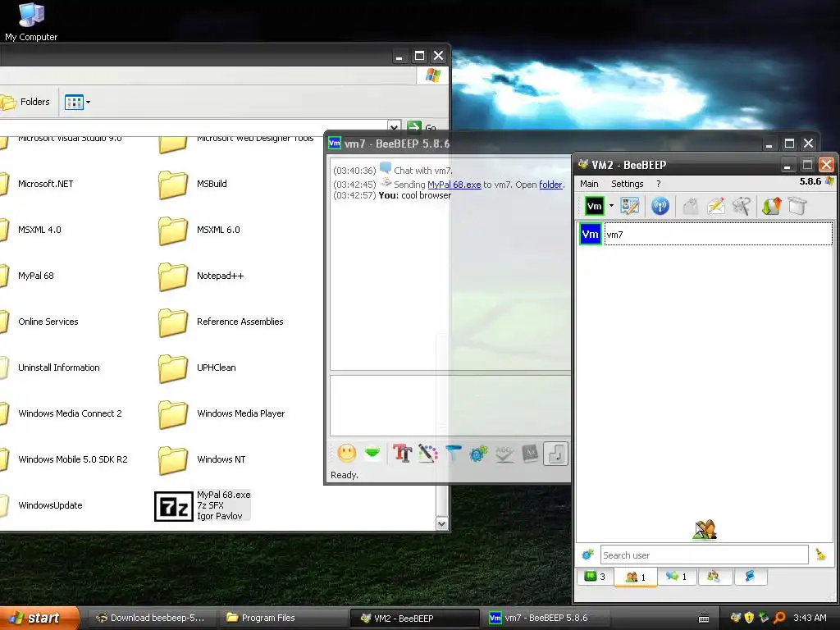This screenshot has width=840, height=630.
Task: Expand the Explorer address bar dropdown
Action: pyautogui.click(x=394, y=127)
